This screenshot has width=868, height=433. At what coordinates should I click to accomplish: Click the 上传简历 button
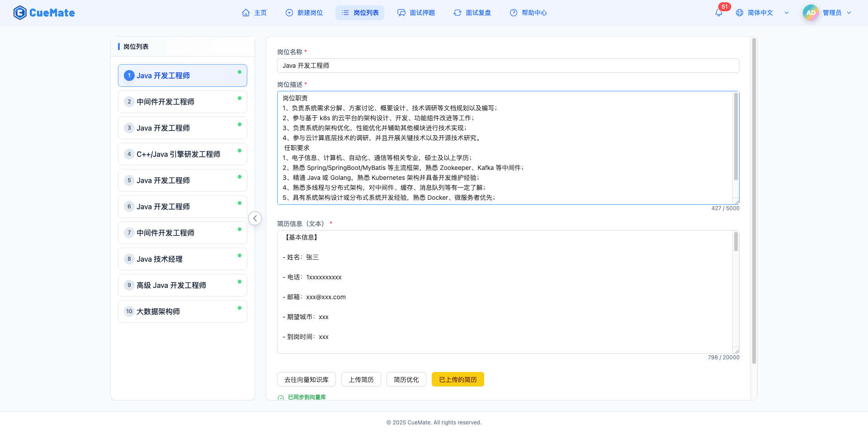[x=361, y=379]
